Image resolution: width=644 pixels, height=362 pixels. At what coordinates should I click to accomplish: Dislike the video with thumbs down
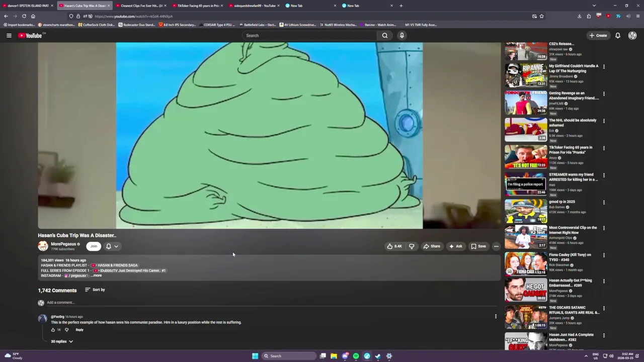pos(412,246)
